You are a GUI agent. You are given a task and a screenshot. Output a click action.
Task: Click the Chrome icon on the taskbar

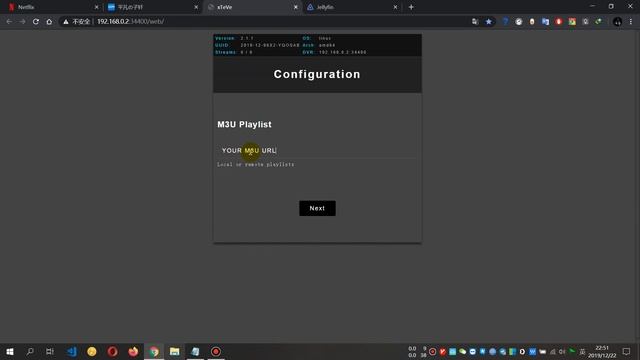click(x=154, y=351)
